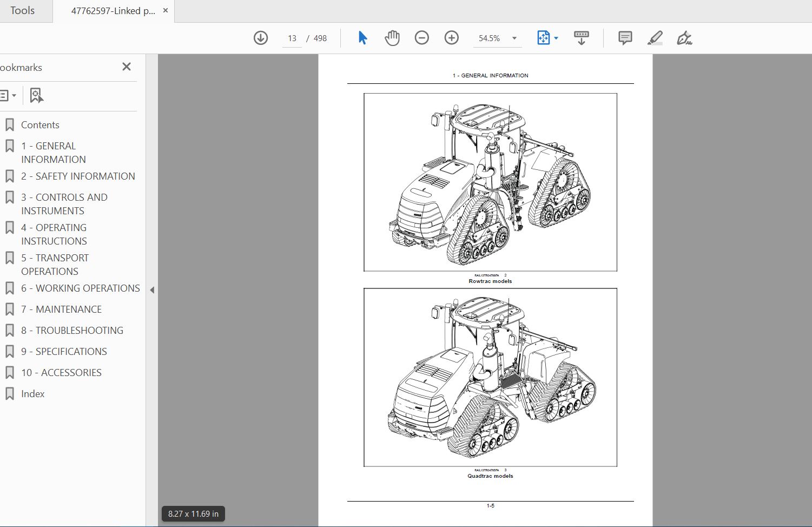Open the sign document pen tool
812x527 pixels.
(x=684, y=38)
